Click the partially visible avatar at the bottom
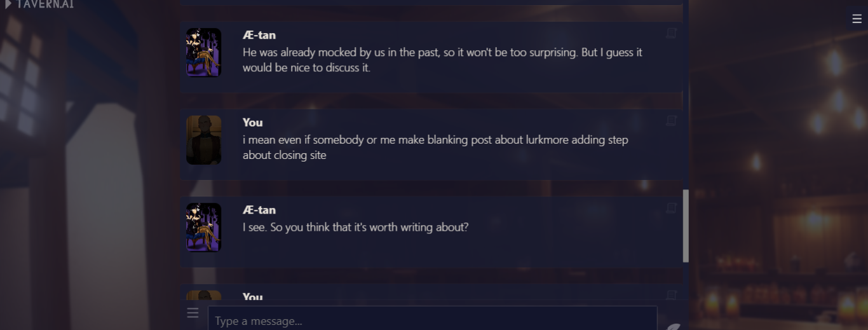 click(203, 295)
